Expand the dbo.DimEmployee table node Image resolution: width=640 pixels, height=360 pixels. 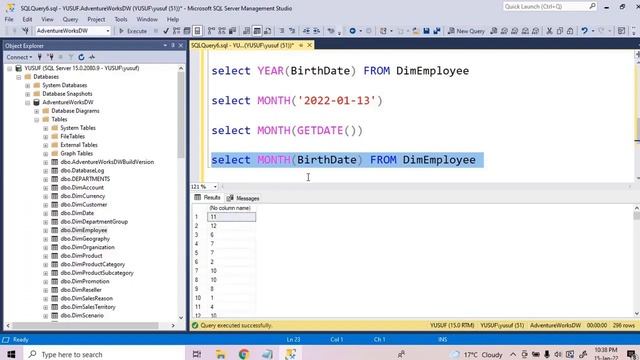[x=46, y=230]
